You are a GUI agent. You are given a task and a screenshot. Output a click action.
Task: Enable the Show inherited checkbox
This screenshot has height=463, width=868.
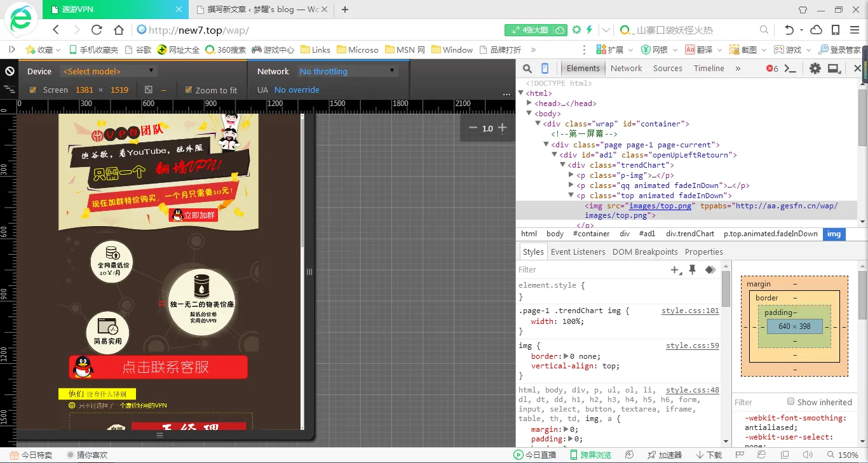coord(790,401)
